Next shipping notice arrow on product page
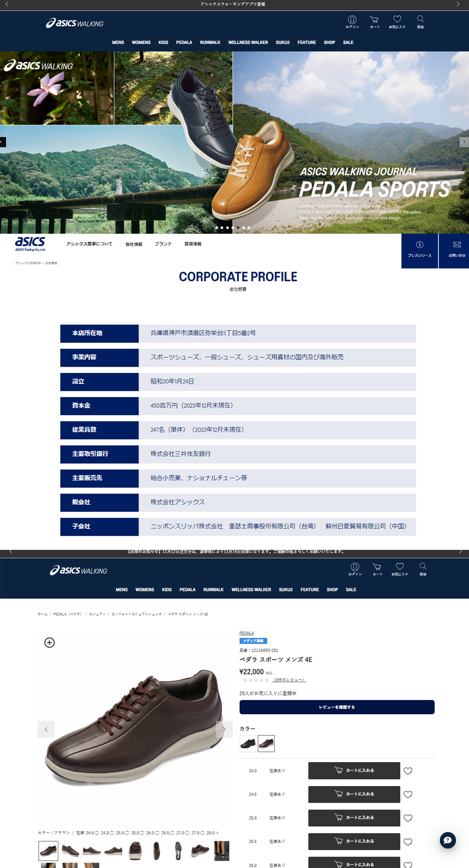Viewport: 469px width, 868px height. [x=460, y=551]
